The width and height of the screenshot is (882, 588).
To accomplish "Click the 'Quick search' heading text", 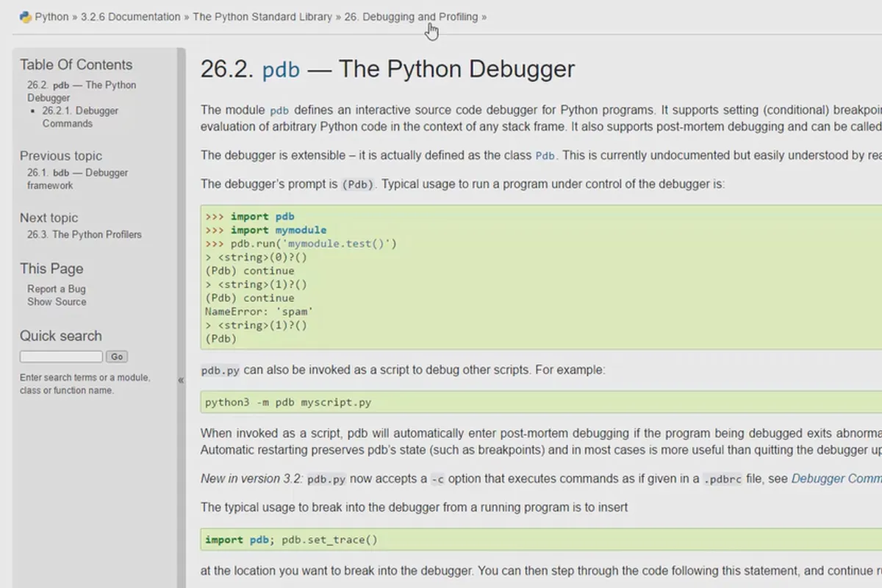I will coord(61,336).
